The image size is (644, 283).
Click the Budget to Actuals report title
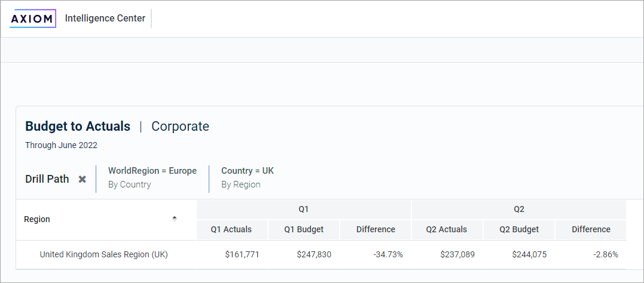point(78,127)
